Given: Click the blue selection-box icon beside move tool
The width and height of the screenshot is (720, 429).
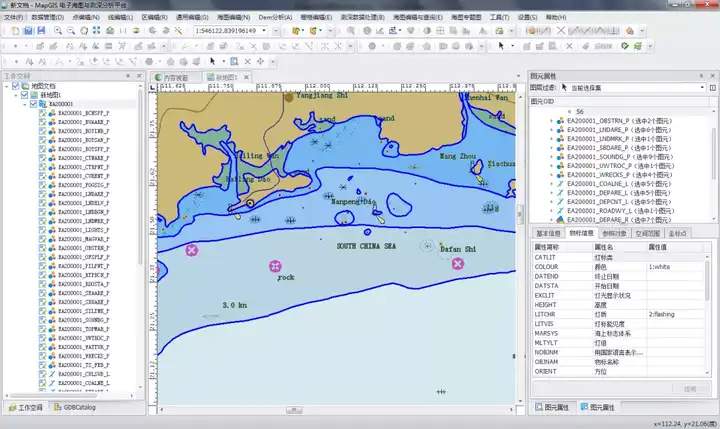Looking at the screenshot, I should click(234, 61).
